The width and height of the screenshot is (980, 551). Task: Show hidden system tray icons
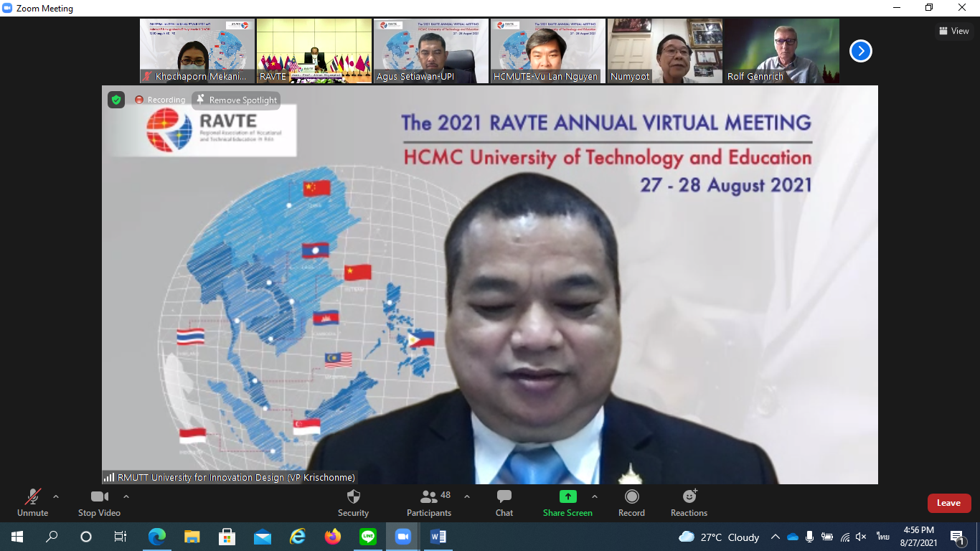tap(776, 537)
